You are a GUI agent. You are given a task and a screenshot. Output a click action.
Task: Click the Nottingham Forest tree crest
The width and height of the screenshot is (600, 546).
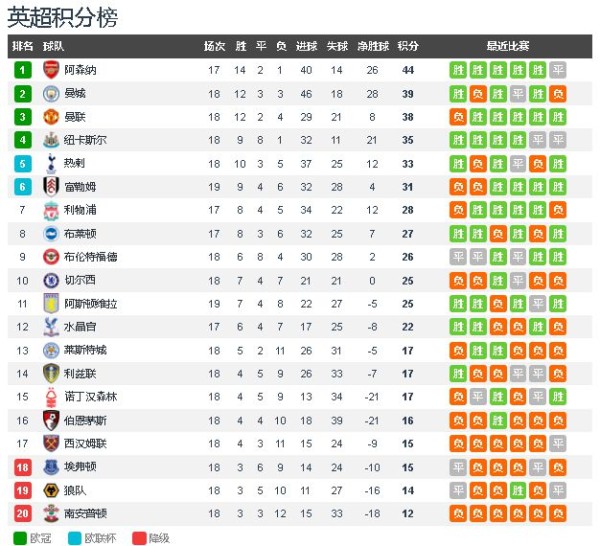tap(51, 397)
